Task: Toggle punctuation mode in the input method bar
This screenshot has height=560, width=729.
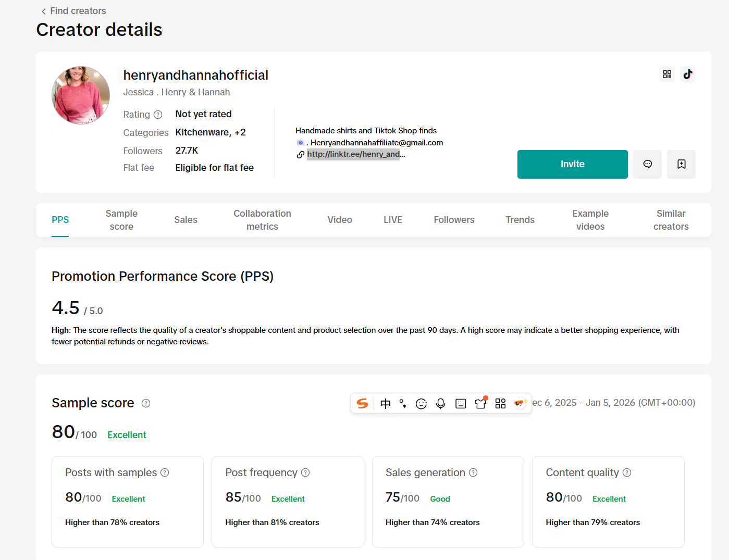Action: click(403, 404)
